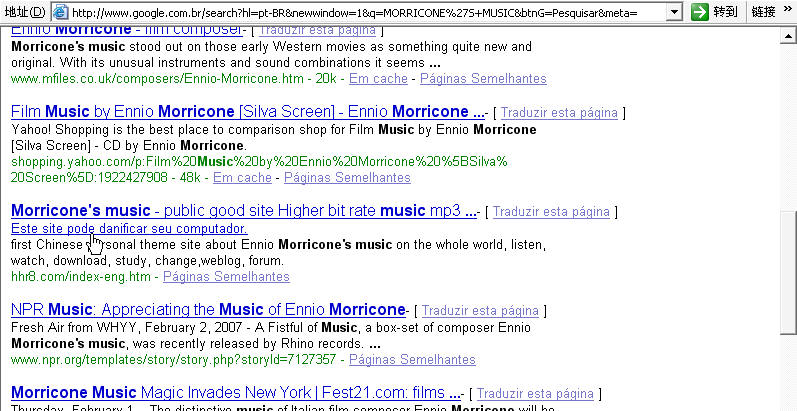Open Morricone's music public good site result
The image size is (797, 411).
click(x=243, y=210)
